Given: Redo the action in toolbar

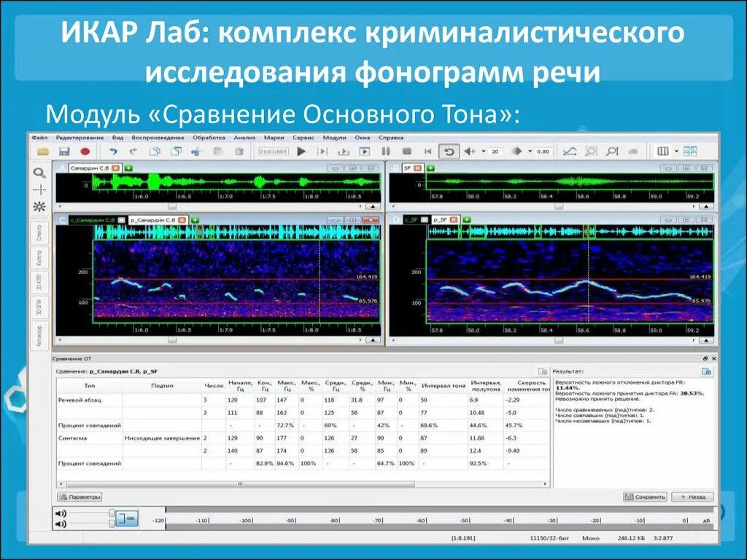Looking at the screenshot, I should [x=133, y=152].
